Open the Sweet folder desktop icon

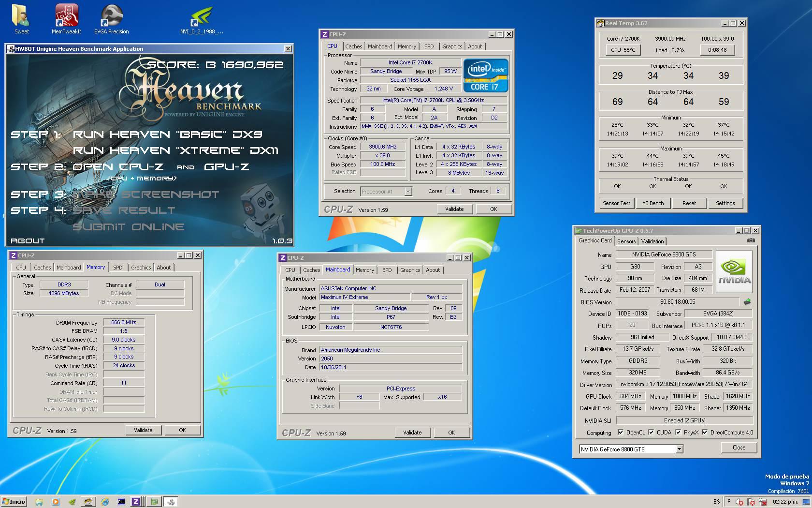tap(21, 19)
